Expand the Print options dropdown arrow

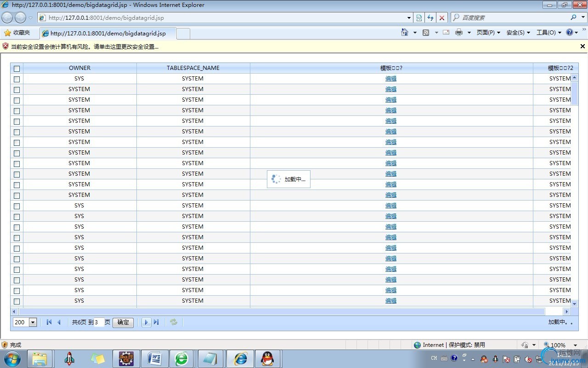tap(469, 33)
